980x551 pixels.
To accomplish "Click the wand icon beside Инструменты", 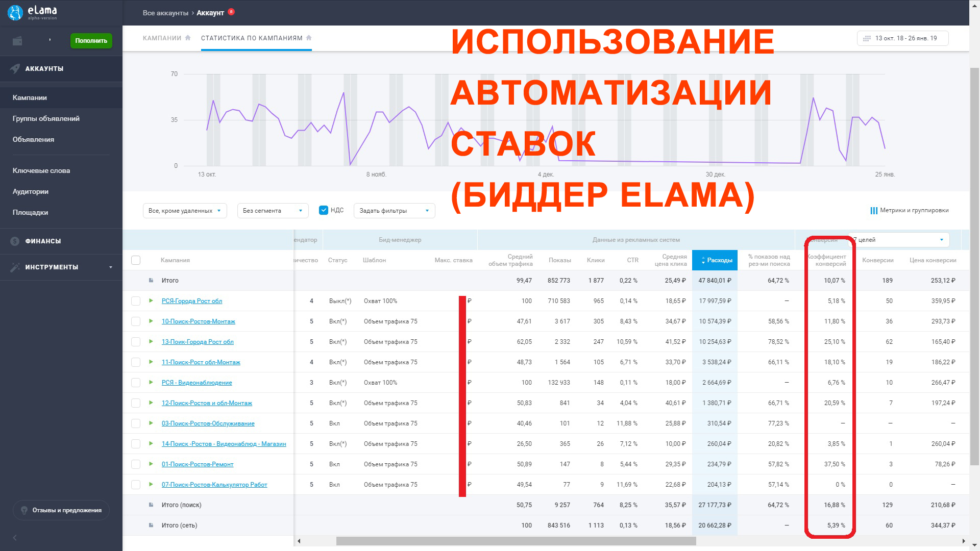I will click(x=15, y=267).
